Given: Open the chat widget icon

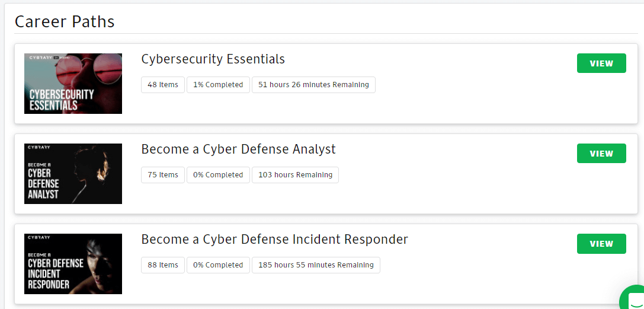Looking at the screenshot, I should pyautogui.click(x=634, y=298).
